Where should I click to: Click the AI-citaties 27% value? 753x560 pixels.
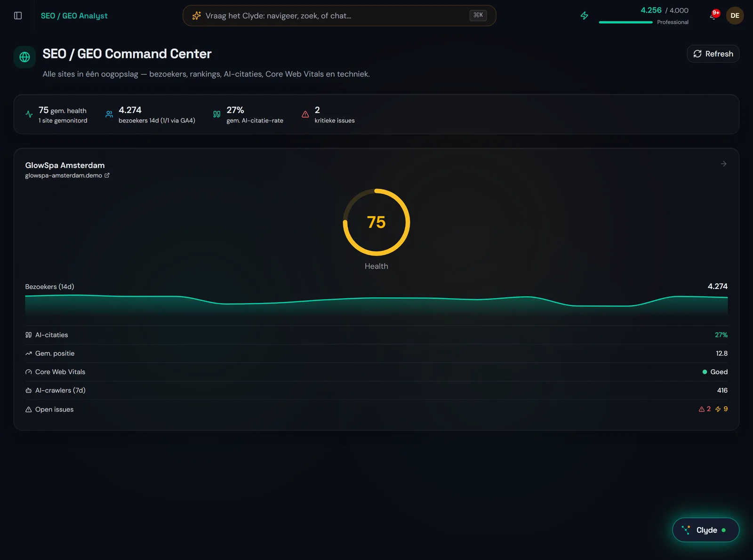click(721, 335)
